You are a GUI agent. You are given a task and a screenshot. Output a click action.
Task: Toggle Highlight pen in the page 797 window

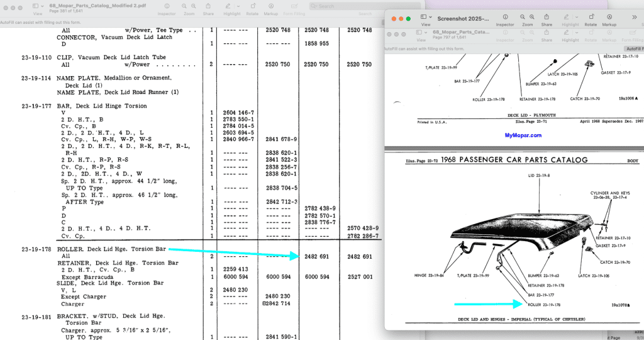coord(567,33)
